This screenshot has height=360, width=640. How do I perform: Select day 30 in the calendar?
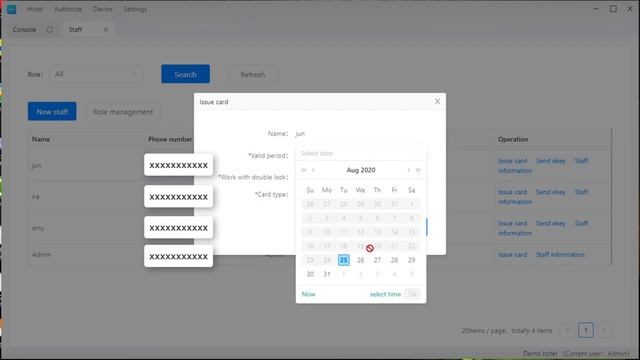tap(310, 274)
